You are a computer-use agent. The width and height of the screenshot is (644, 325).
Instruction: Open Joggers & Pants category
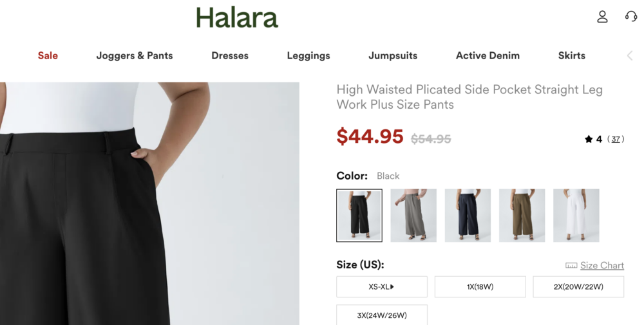coord(135,55)
